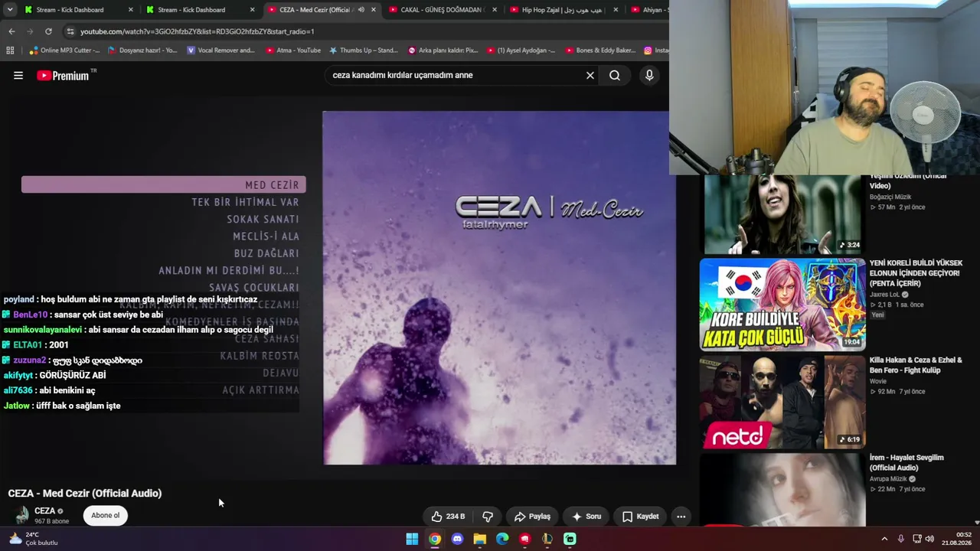Screen dimensions: 980x551
Task: Subscribe with the Abone ol button
Action: point(106,516)
